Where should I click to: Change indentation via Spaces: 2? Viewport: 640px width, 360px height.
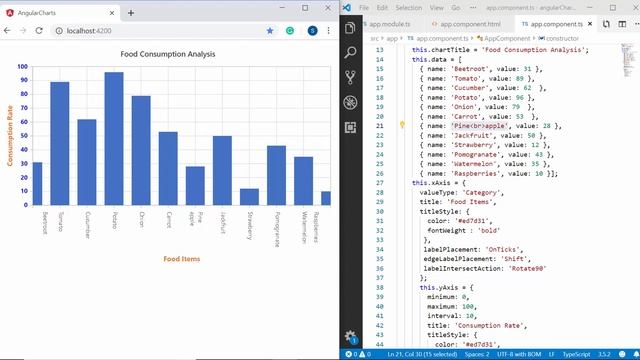click(x=477, y=354)
